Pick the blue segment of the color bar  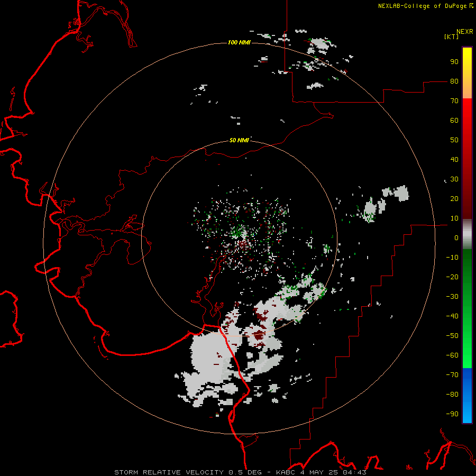pyautogui.click(x=467, y=396)
